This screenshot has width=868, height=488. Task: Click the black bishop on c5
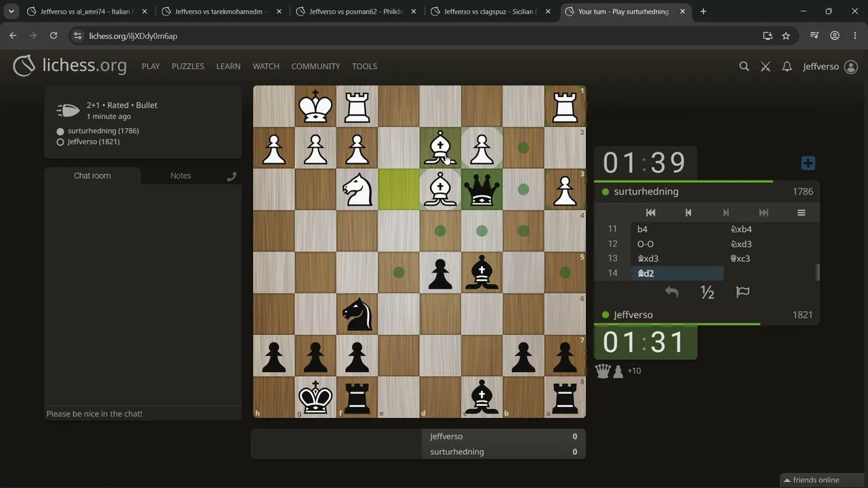point(481,272)
